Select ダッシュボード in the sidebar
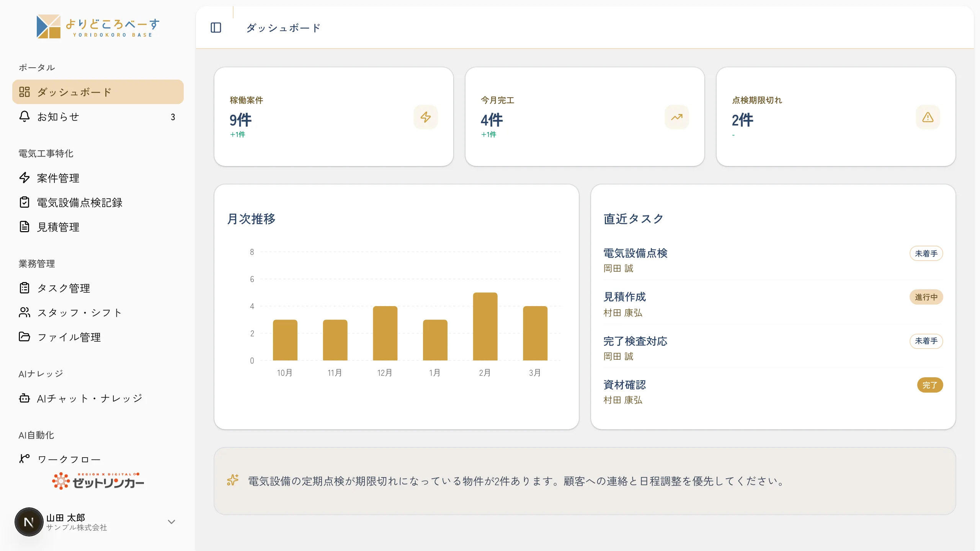This screenshot has width=980, height=551. (98, 92)
